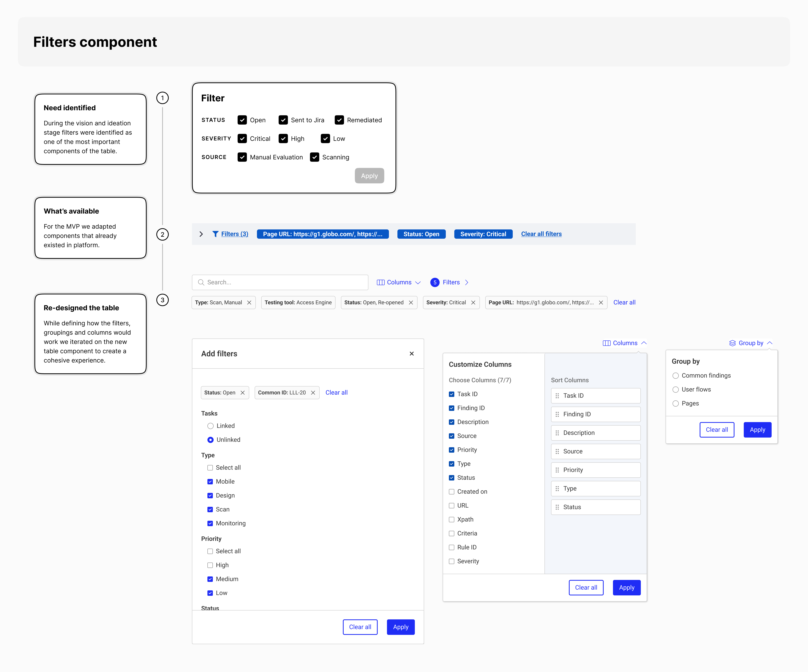This screenshot has height=672, width=808.
Task: Click the drag handle on Task ID sort row
Action: [557, 395]
